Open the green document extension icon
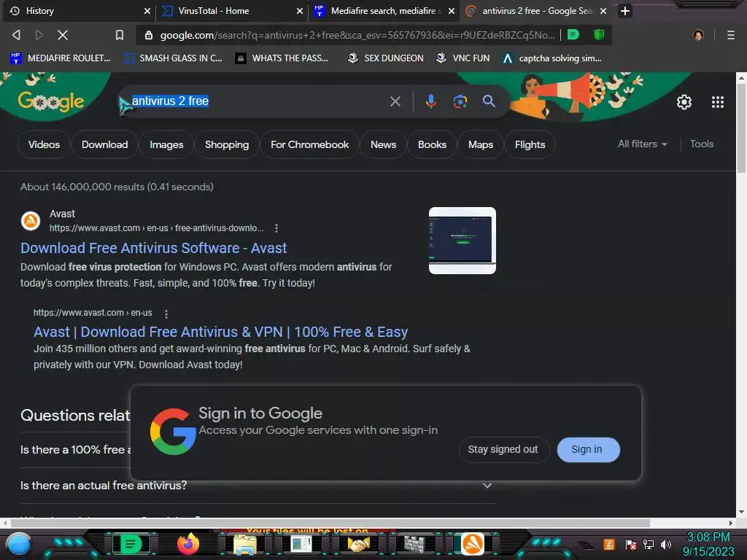 click(x=573, y=35)
